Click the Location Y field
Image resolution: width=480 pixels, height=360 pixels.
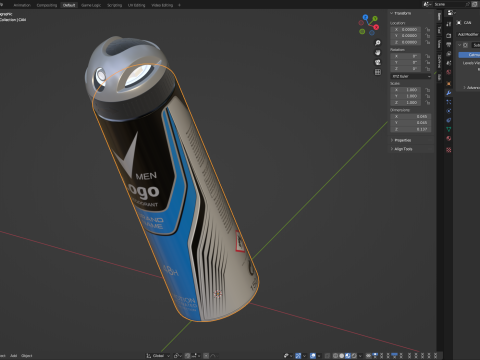(406, 36)
